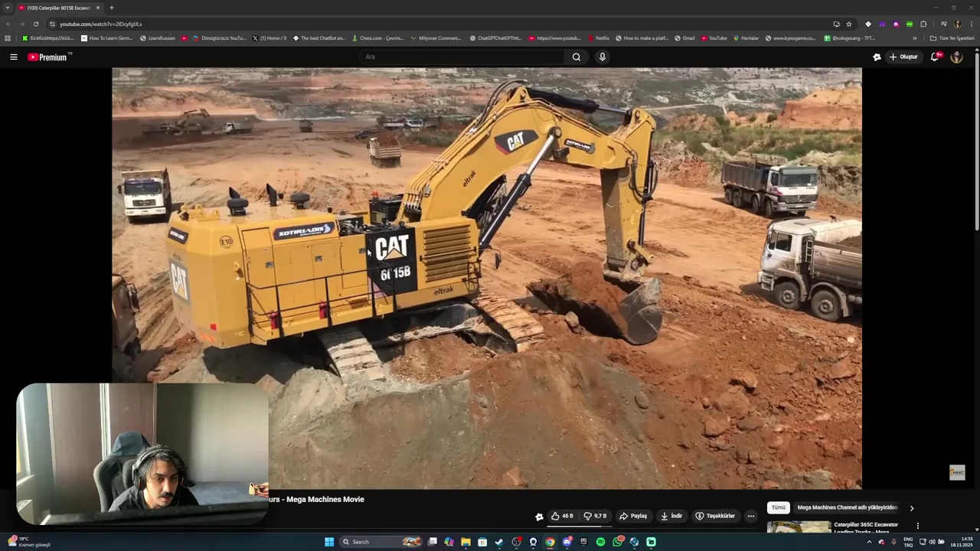Image resolution: width=980 pixels, height=551 pixels.
Task: Open the YouTube account avatar menu
Action: click(x=956, y=57)
